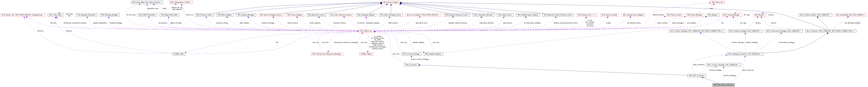
Task: Open the TAO_Connector class node
Action: [x=411, y=65]
